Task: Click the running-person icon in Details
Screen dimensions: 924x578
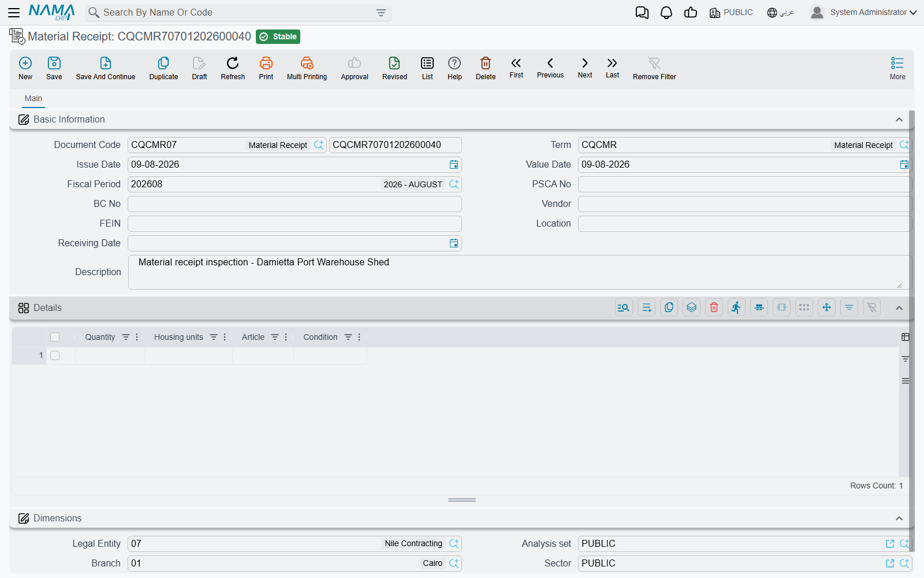Action: [x=736, y=307]
